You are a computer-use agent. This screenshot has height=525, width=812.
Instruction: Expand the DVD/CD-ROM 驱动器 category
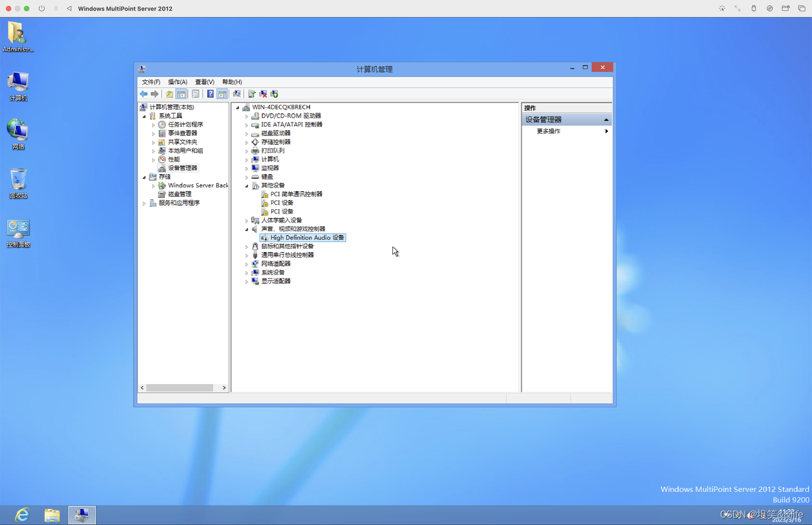tap(246, 116)
